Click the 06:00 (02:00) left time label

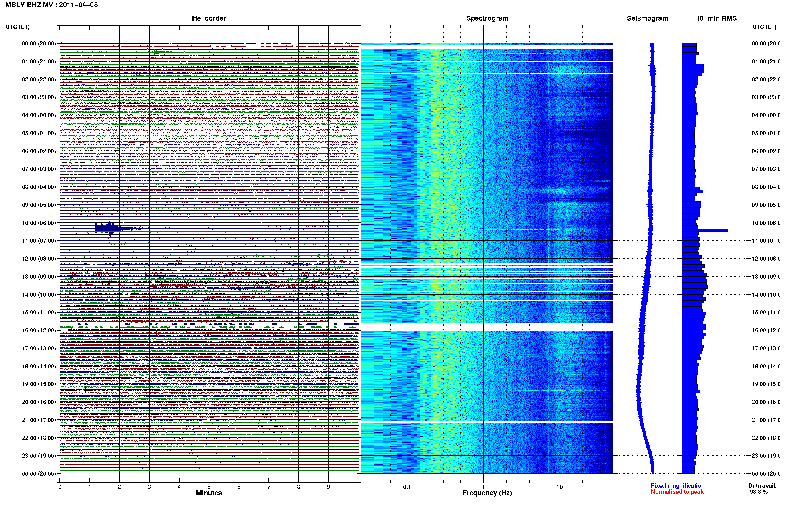(39, 151)
